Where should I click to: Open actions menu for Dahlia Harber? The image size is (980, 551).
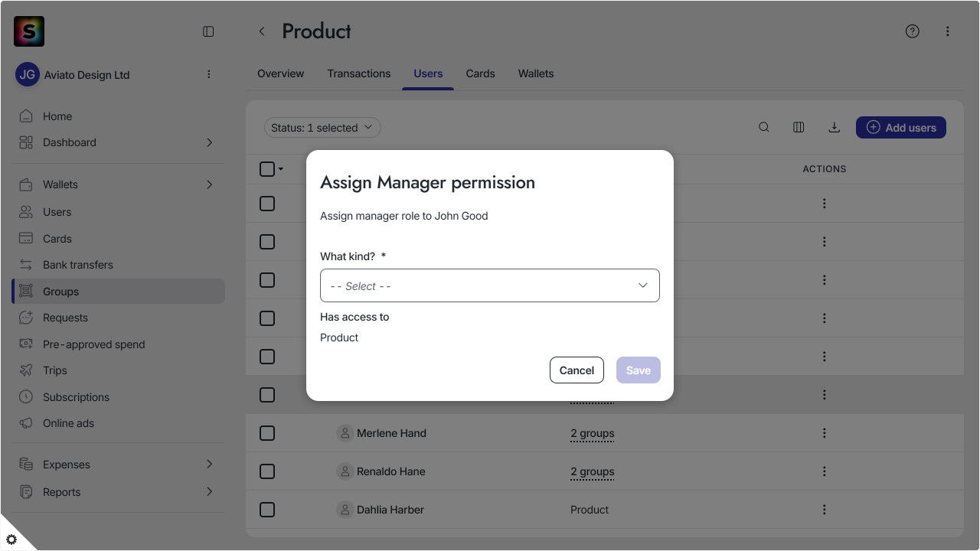tap(824, 510)
